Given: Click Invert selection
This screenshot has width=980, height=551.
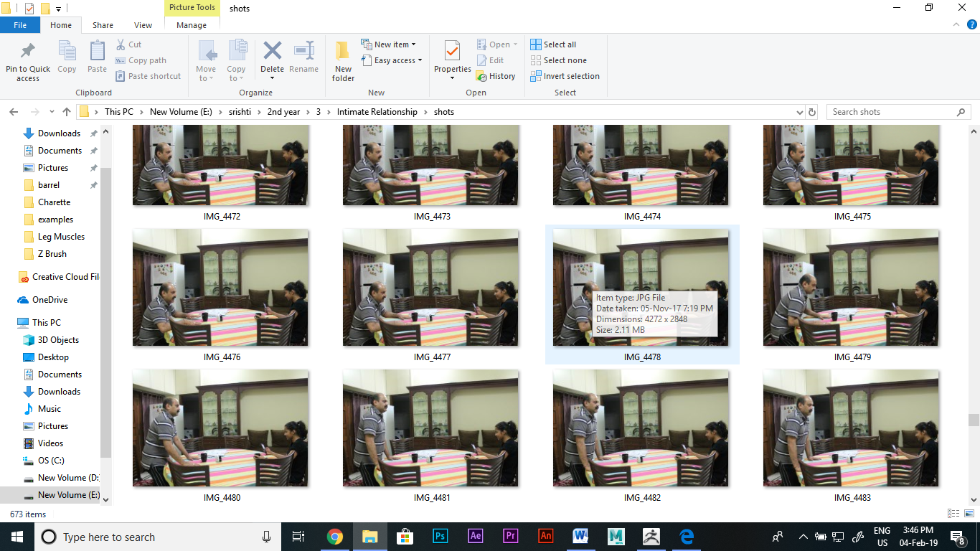Looking at the screenshot, I should pos(565,76).
